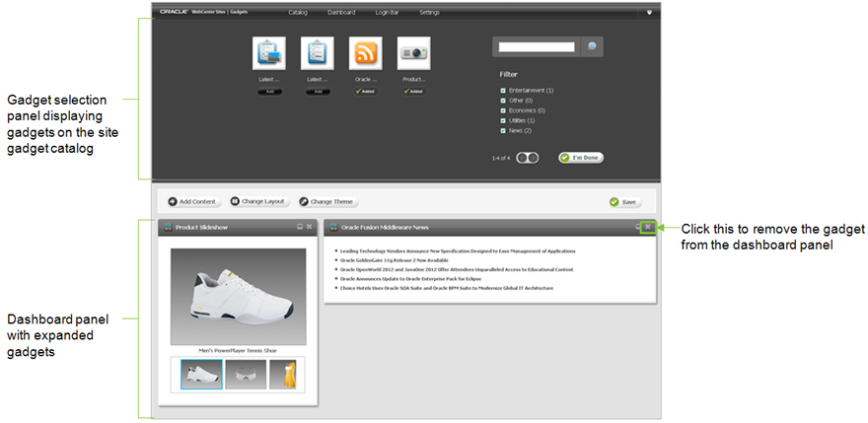The width and height of the screenshot is (868, 423).
Task: Click the 'Oracle ...' gadget label
Action: click(366, 79)
